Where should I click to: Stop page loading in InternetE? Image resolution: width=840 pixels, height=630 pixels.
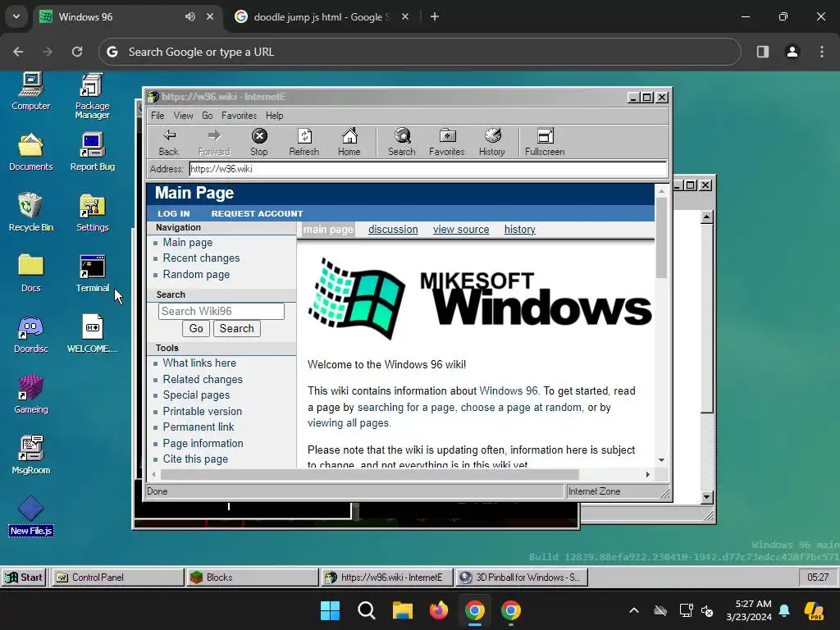pos(259,143)
